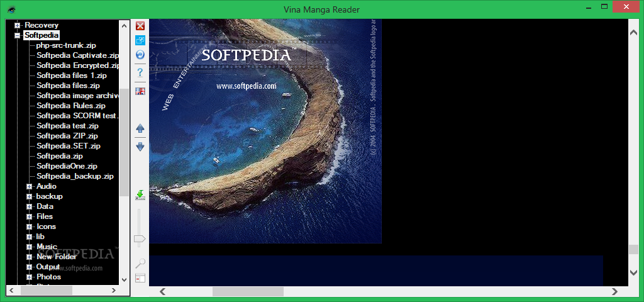Select the Recovery folder label
This screenshot has width=644, height=302.
(42, 25)
